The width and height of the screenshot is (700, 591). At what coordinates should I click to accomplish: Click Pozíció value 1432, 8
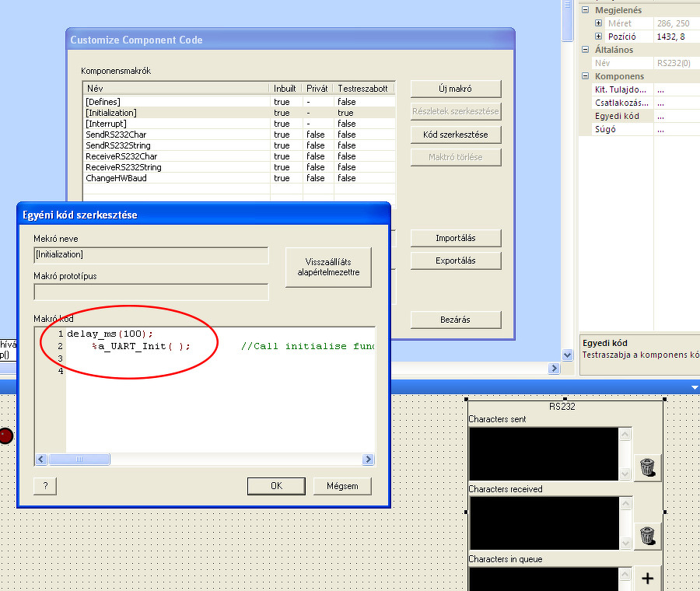click(x=670, y=37)
